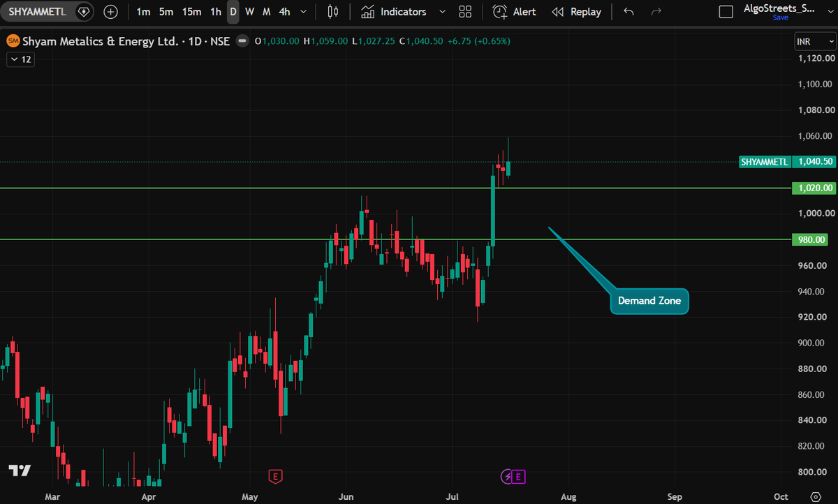Open the SHYAMMETL symbol search
This screenshot has height=504, width=838.
pyautogui.click(x=37, y=12)
